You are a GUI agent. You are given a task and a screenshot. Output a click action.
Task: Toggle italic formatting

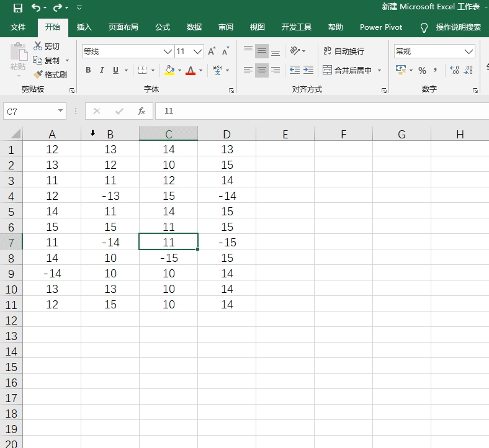click(x=102, y=70)
